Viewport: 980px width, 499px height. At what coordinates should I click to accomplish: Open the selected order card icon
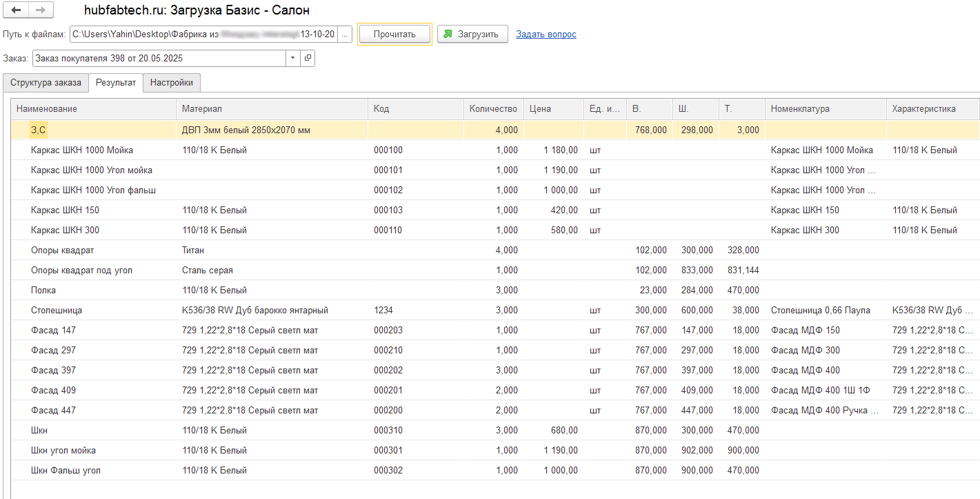(x=308, y=58)
